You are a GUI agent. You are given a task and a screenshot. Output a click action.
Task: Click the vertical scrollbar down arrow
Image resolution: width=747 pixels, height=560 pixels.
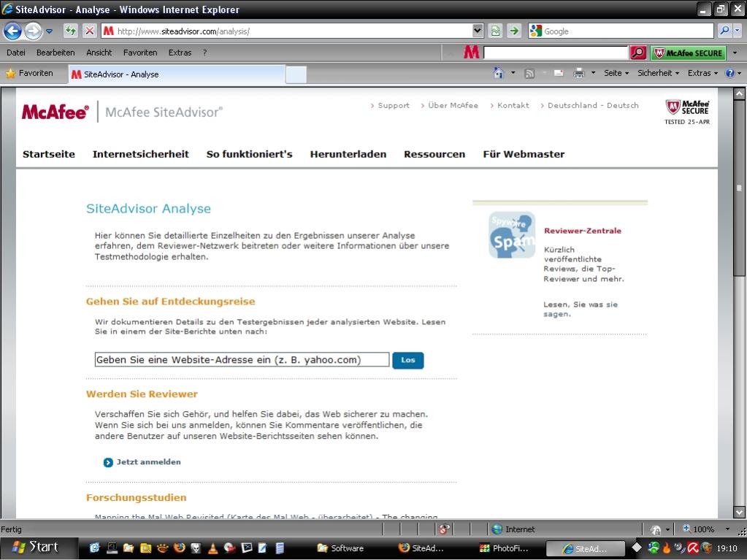pos(739,513)
